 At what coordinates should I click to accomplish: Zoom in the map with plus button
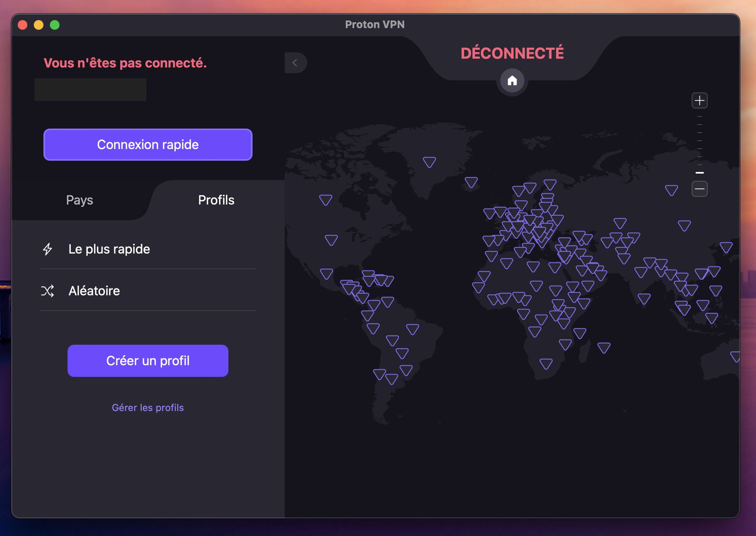(x=699, y=100)
